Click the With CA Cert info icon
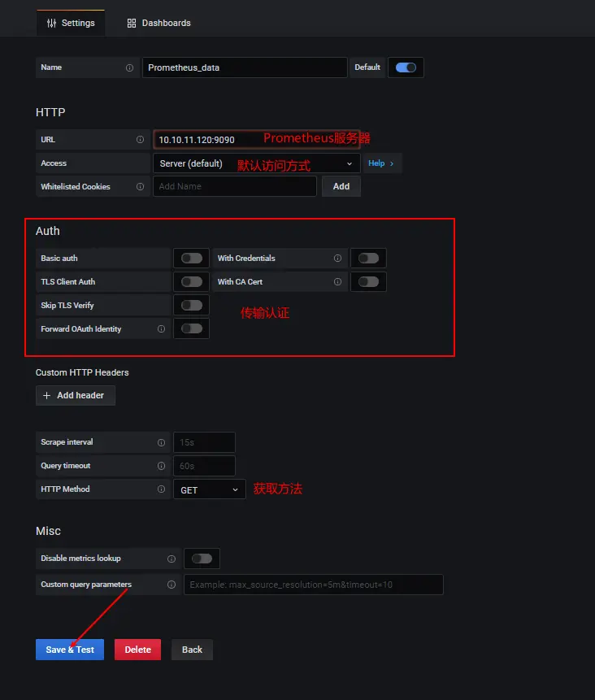The image size is (595, 700). click(x=337, y=282)
